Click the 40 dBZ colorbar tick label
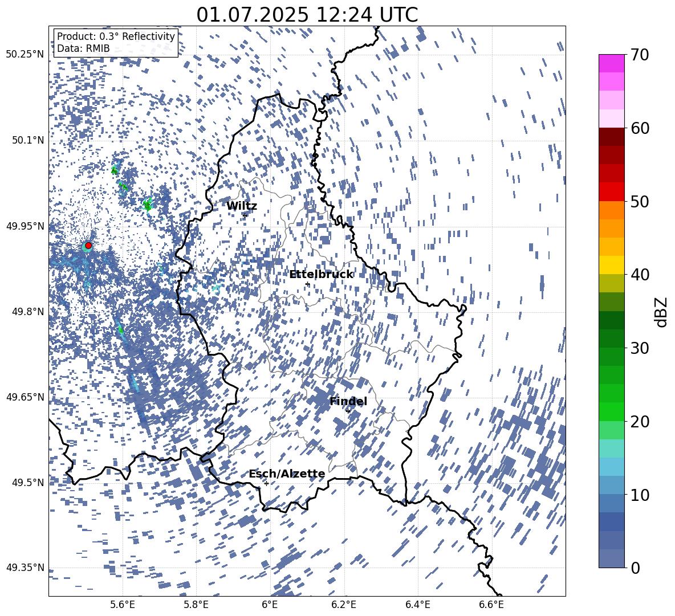This screenshot has height=616, width=675. point(639,275)
